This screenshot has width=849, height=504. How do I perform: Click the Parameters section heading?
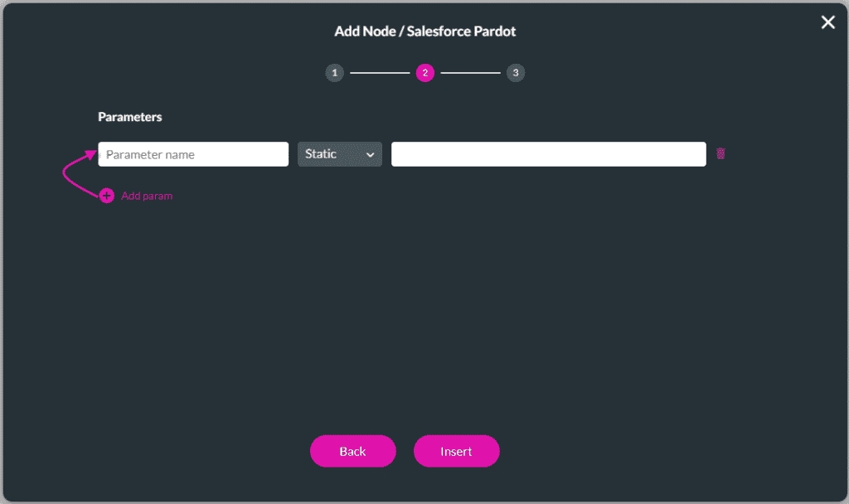129,117
